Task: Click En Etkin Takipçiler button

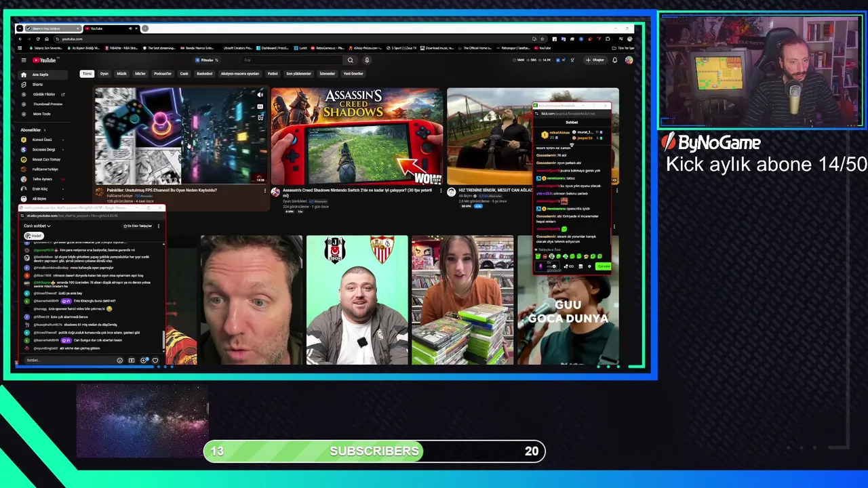Action: [x=137, y=226]
